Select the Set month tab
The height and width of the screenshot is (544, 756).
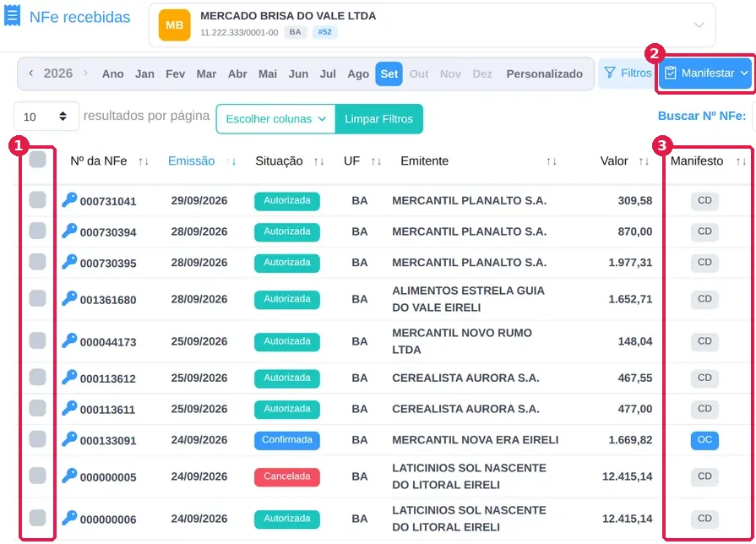pyautogui.click(x=389, y=73)
